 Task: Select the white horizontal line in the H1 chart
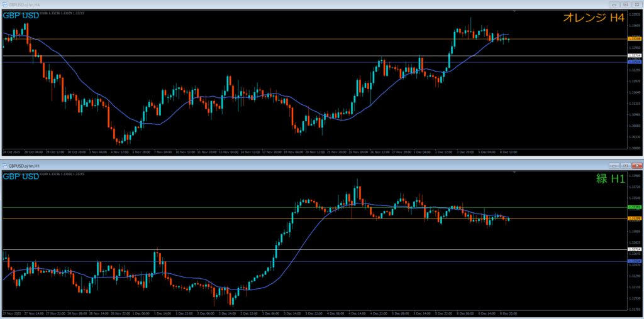click(314, 250)
